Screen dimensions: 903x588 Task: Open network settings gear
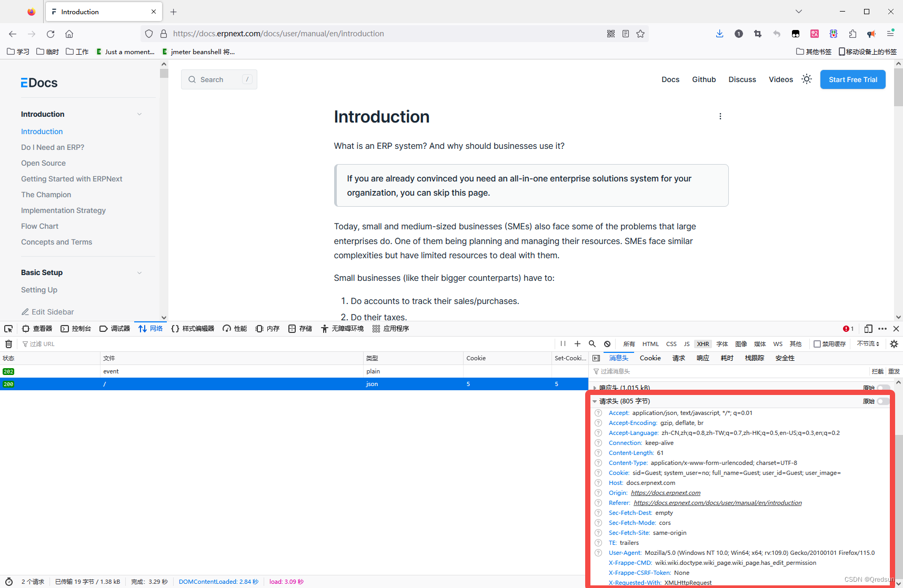pyautogui.click(x=894, y=344)
